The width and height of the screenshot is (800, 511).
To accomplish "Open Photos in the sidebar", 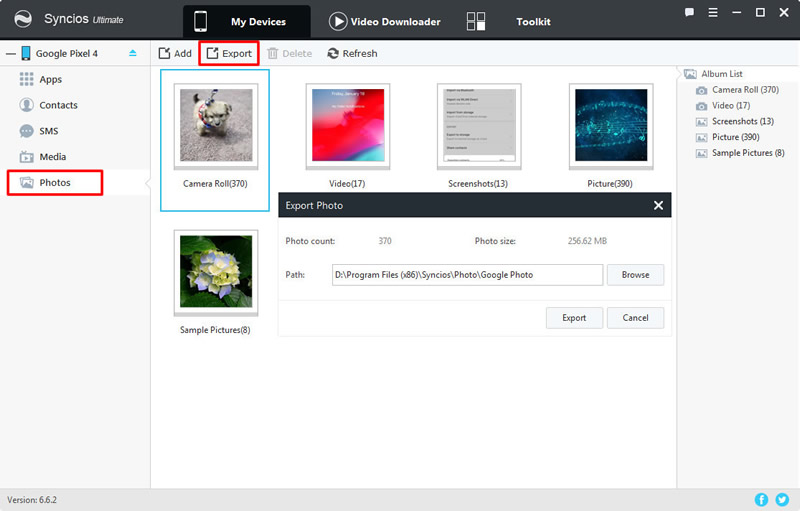I will [55, 183].
